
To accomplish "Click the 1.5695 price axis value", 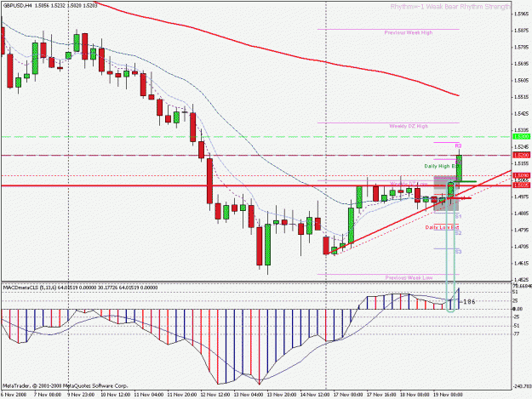I will (x=522, y=64).
